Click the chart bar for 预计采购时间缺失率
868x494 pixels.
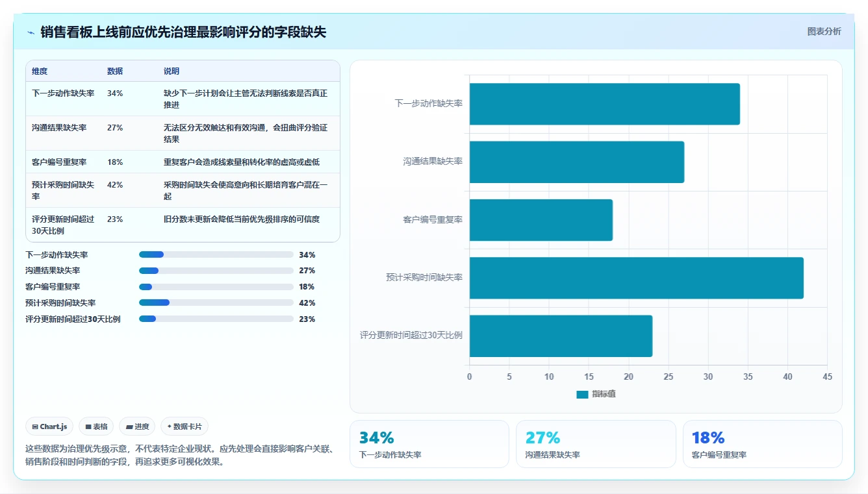click(x=636, y=278)
